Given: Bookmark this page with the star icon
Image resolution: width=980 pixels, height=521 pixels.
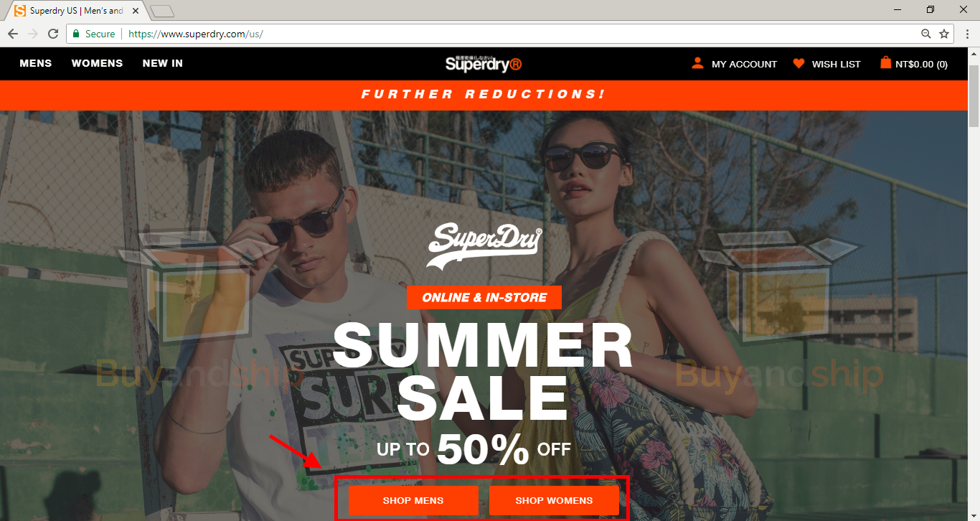Looking at the screenshot, I should [944, 34].
